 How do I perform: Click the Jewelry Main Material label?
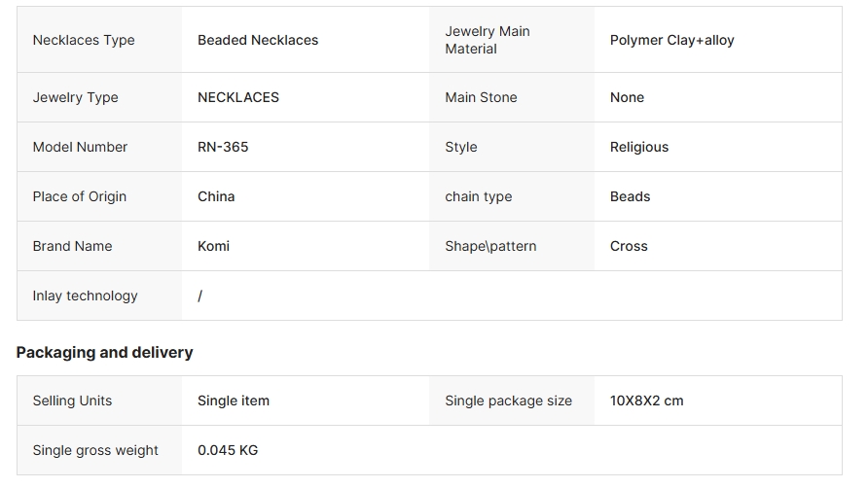click(488, 40)
